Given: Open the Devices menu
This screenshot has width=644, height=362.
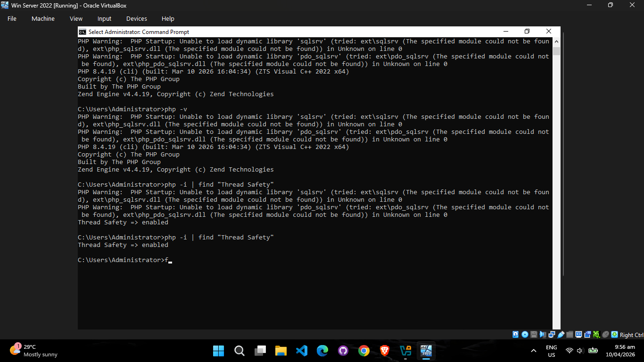Looking at the screenshot, I should [x=137, y=19].
